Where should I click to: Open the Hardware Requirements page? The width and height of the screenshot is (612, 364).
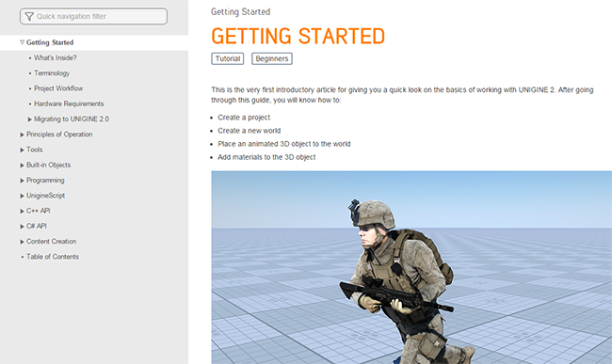(x=69, y=103)
